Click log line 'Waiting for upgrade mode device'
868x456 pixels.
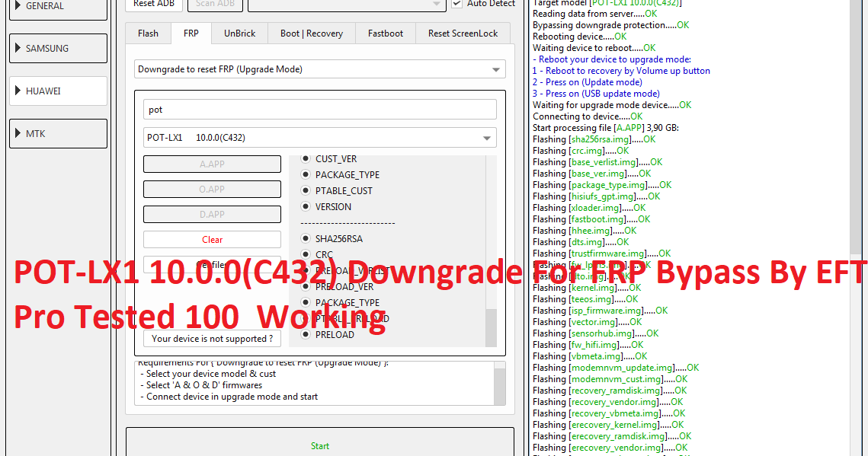(612, 105)
